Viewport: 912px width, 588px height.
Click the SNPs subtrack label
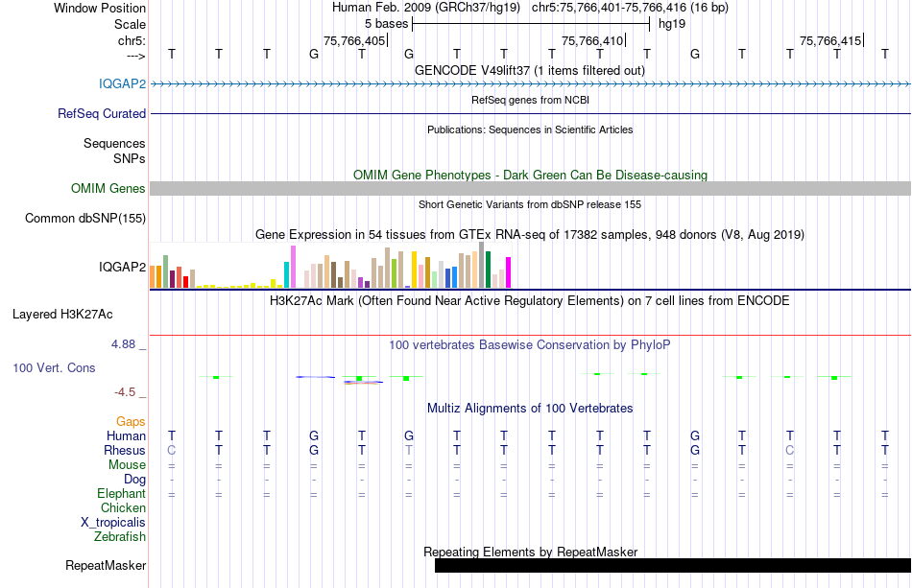coord(130,158)
